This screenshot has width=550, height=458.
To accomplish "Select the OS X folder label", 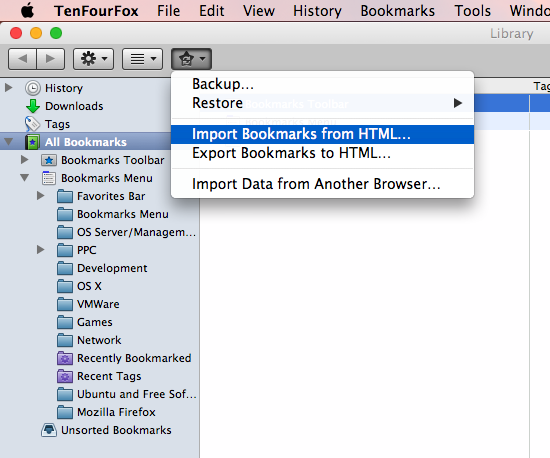I will (x=89, y=286).
